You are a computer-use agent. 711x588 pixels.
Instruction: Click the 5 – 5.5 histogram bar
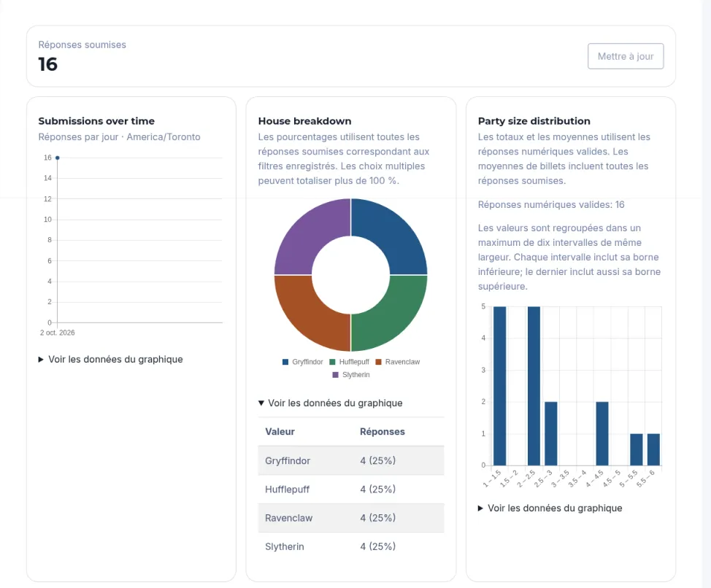637,449
